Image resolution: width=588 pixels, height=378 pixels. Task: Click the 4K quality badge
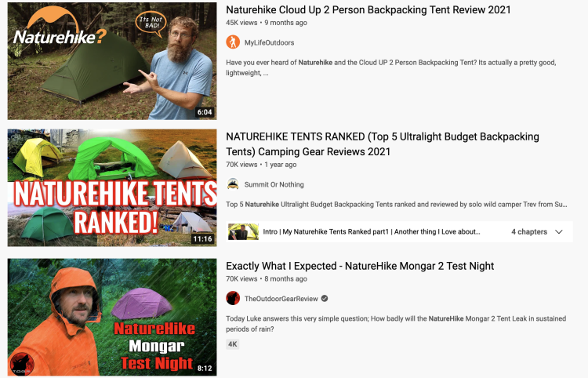(x=233, y=343)
